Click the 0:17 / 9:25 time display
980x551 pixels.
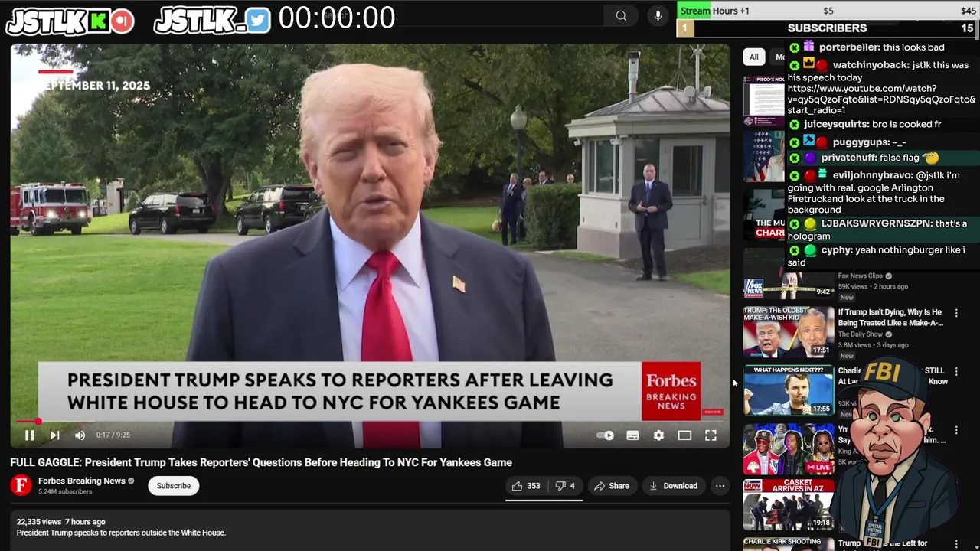coord(113,435)
